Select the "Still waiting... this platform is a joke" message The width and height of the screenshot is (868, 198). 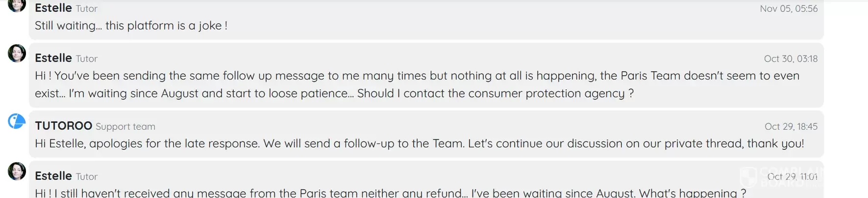pos(131,26)
